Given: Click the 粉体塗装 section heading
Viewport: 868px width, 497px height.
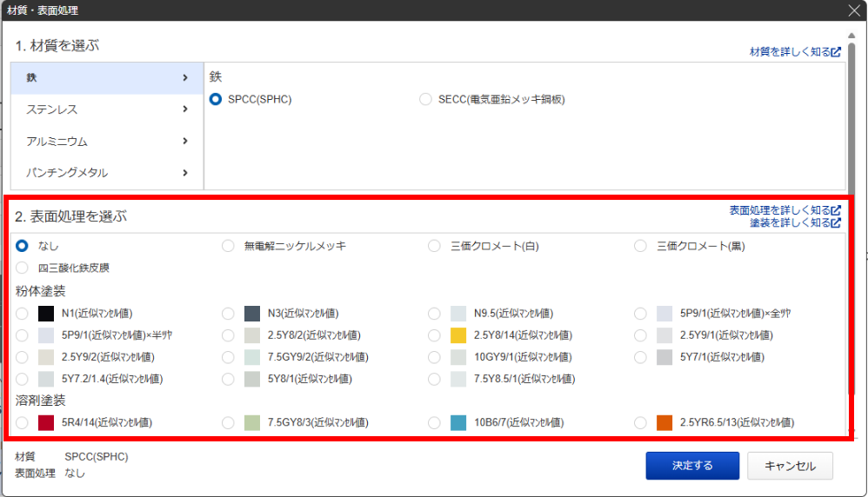Looking at the screenshot, I should (x=41, y=291).
